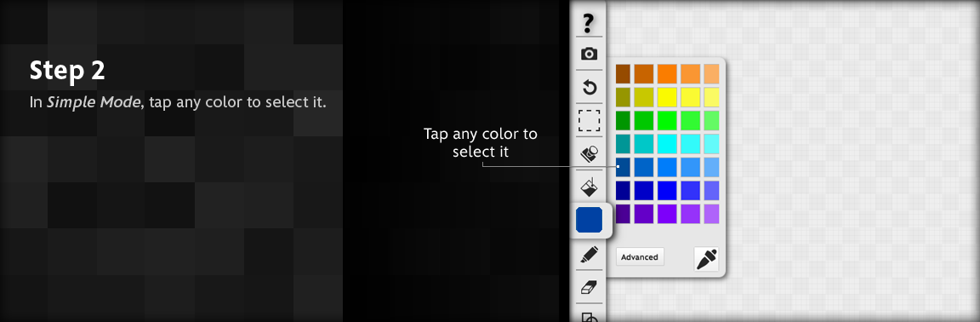Pick the second-darkest green swatch

(x=644, y=120)
